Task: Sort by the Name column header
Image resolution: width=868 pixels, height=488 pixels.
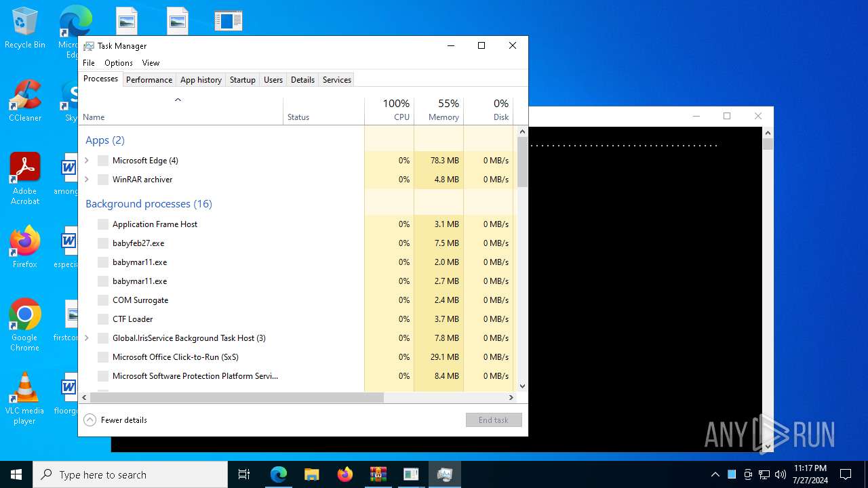Action: click(181, 110)
